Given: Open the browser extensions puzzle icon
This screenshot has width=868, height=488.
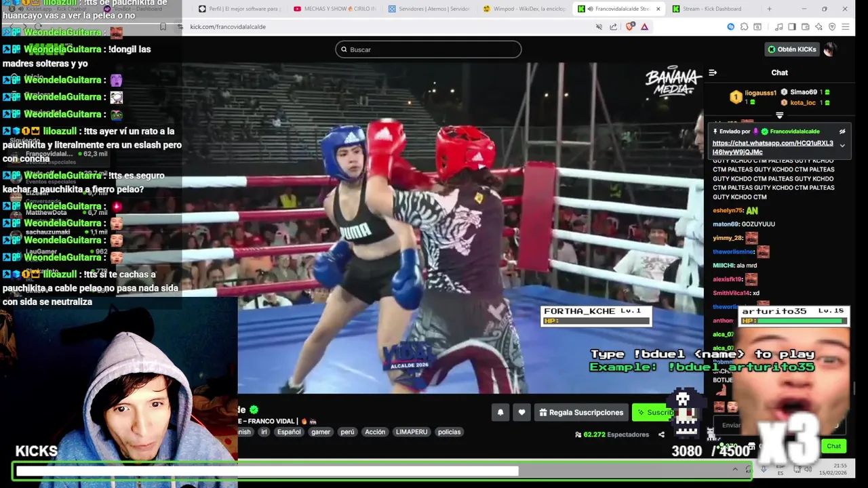Looking at the screenshot, I should (744, 26).
